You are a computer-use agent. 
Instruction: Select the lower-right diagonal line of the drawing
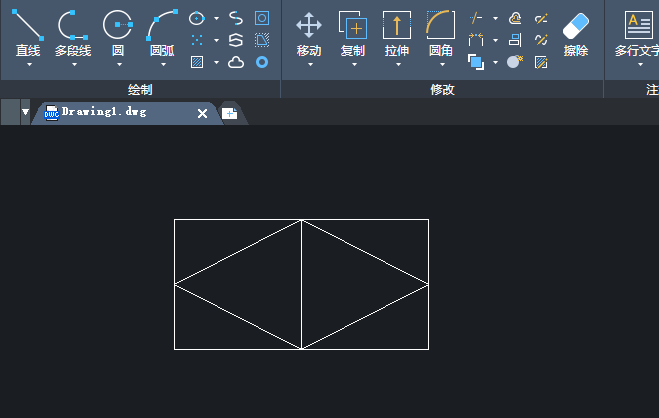point(365,317)
